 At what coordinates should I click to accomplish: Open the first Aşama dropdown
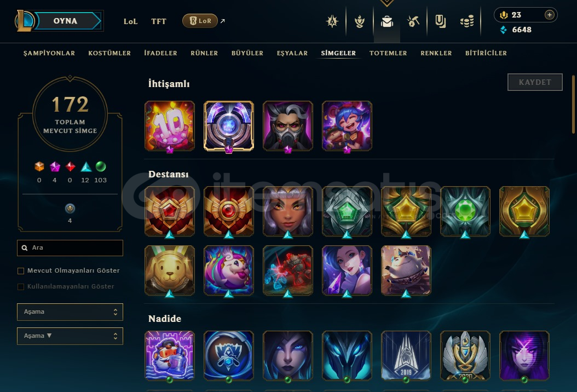70,312
